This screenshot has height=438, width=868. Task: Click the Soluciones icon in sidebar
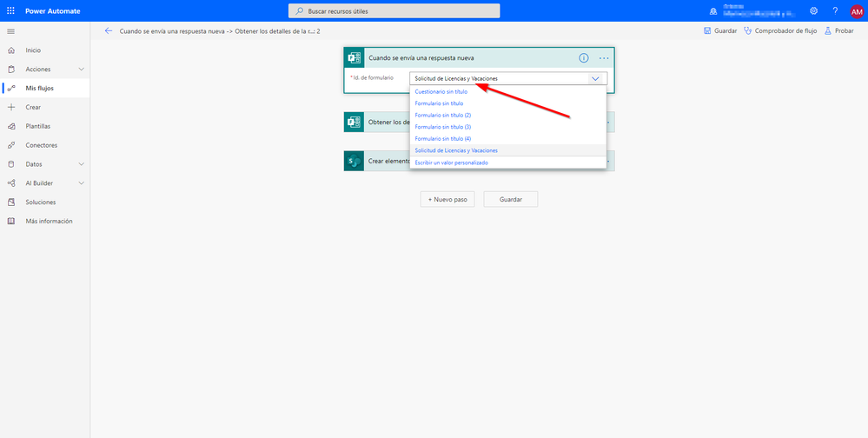(x=11, y=202)
